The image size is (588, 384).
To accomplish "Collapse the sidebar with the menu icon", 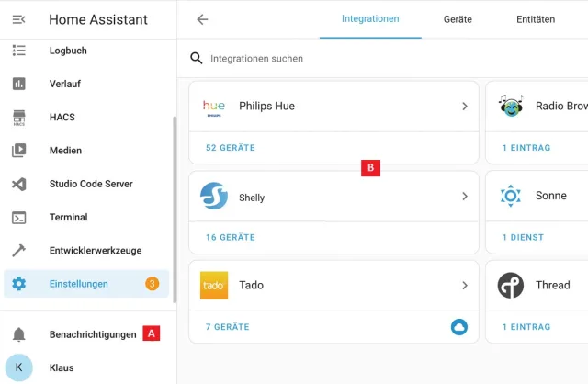I will 18,19.
